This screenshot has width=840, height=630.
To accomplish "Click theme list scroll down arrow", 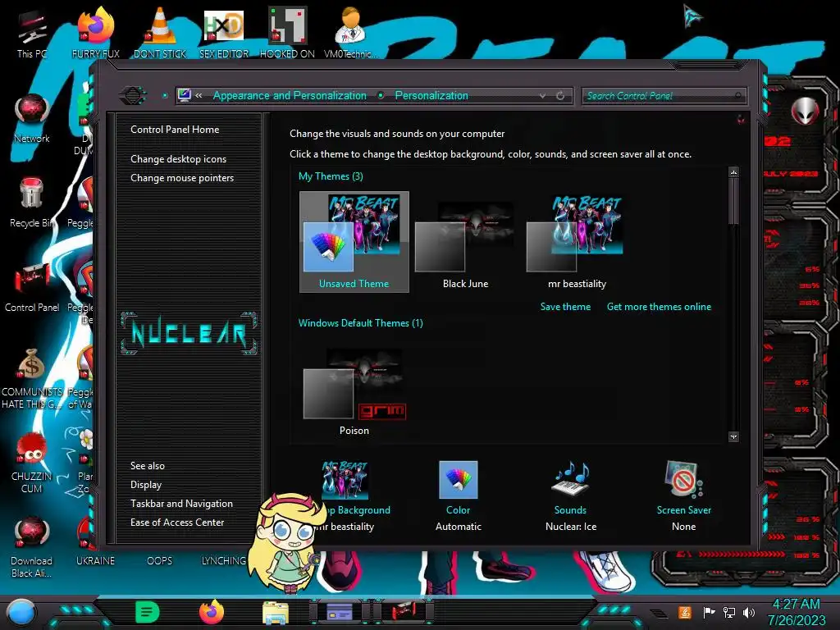I will 734,436.
